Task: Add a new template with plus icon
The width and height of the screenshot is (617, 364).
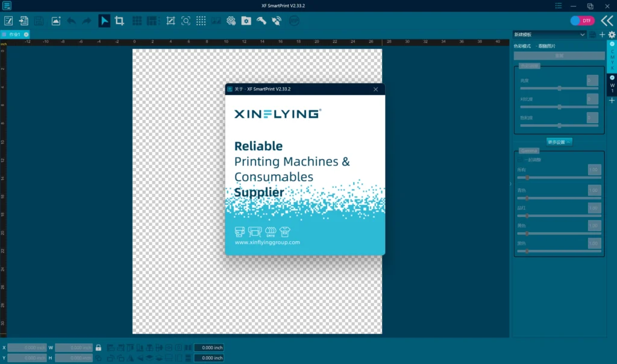Action: coord(602,34)
